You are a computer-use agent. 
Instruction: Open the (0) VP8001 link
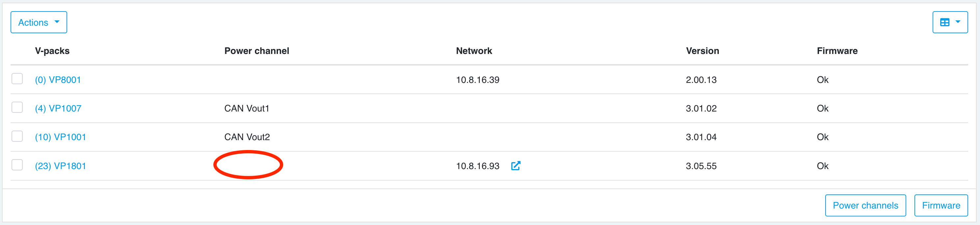tap(58, 80)
